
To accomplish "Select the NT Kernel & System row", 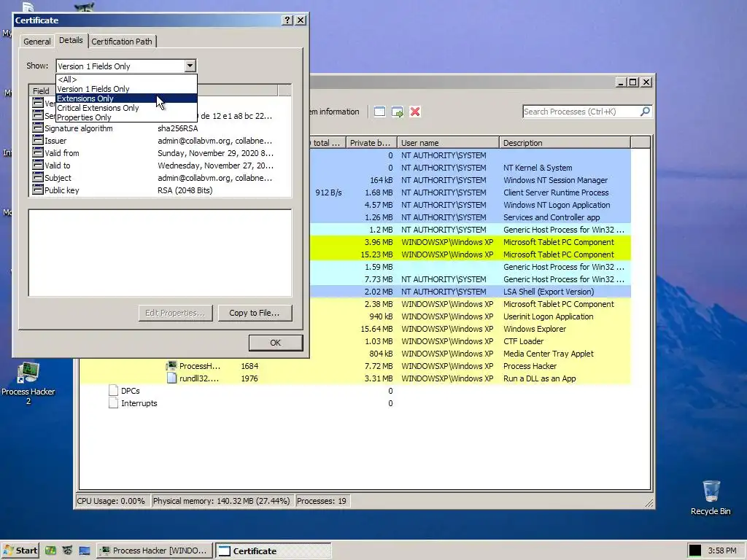I will click(471, 168).
